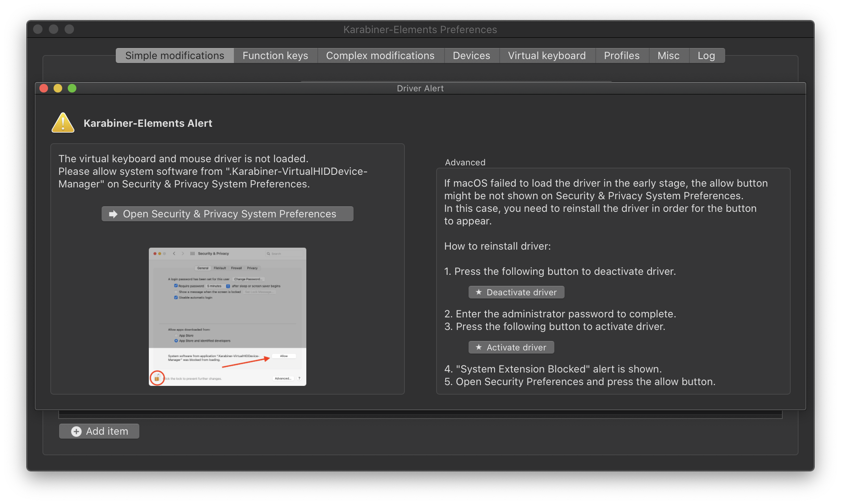
Task: Open the Complex modifications tab
Action: tap(380, 56)
